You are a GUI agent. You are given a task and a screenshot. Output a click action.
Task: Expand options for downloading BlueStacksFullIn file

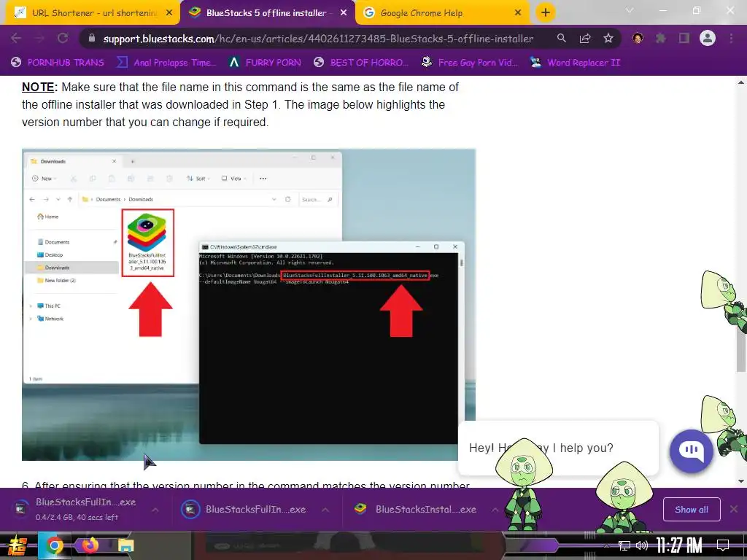(x=155, y=510)
